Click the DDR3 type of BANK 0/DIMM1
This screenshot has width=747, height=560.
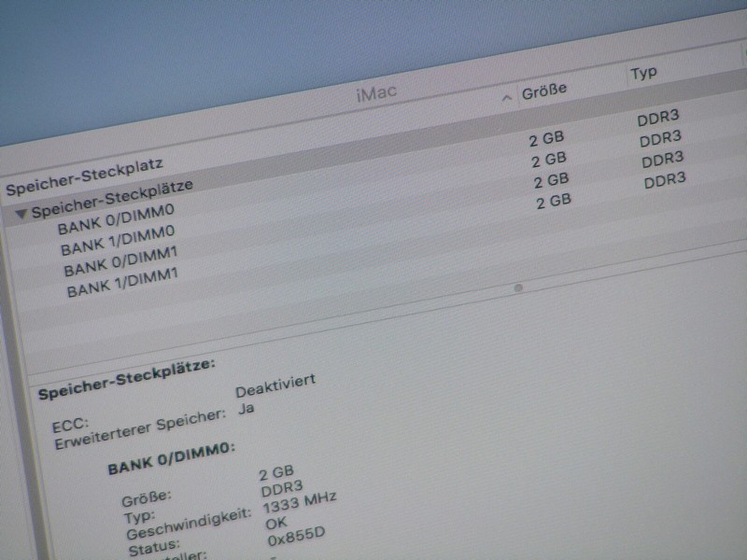663,160
